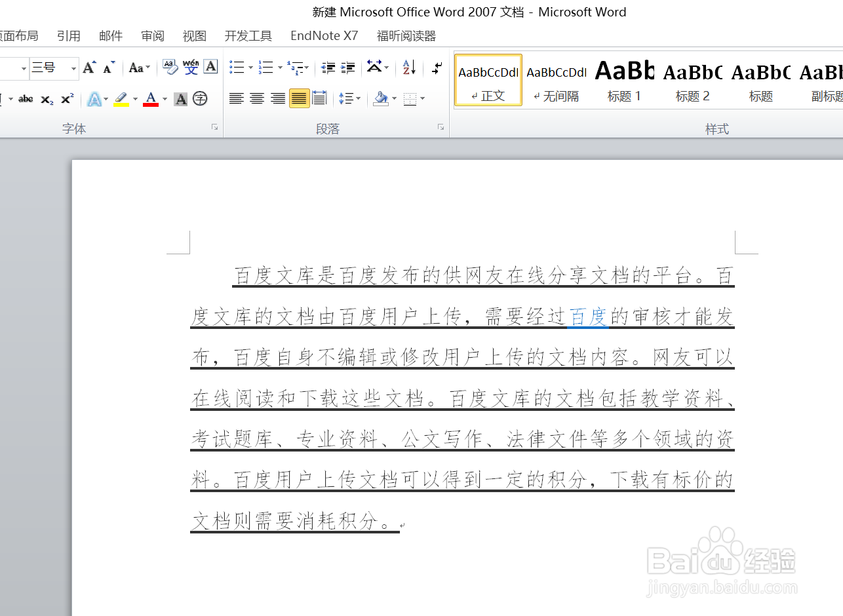Apply 副标题 style

click(x=820, y=80)
